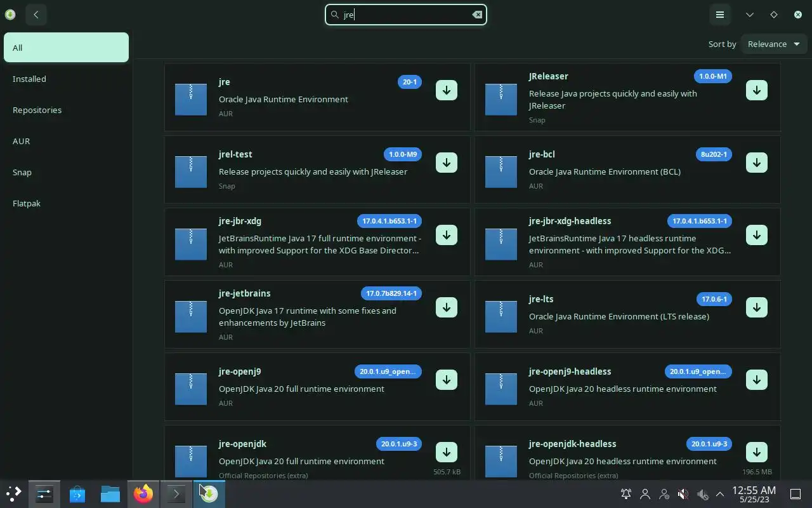
Task: Open the software store bag taskbar icon
Action: tap(77, 493)
